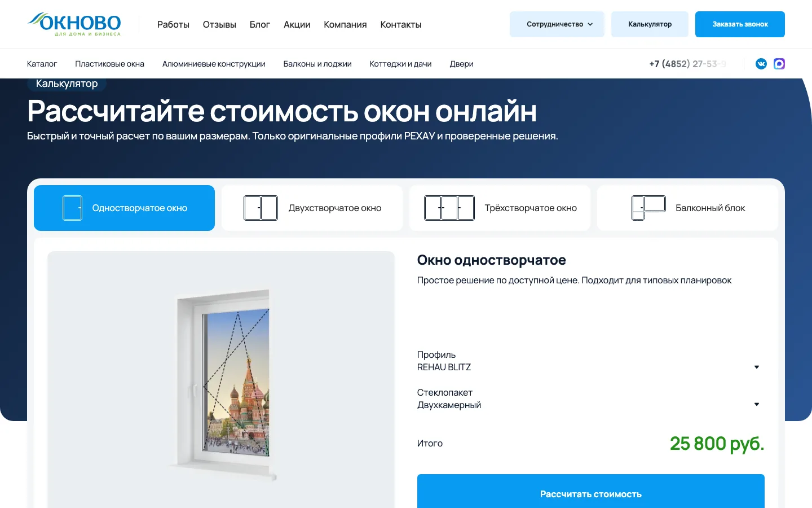Image resolution: width=812 pixels, height=508 pixels.
Task: Select the Балконный блок tab
Action: [687, 208]
